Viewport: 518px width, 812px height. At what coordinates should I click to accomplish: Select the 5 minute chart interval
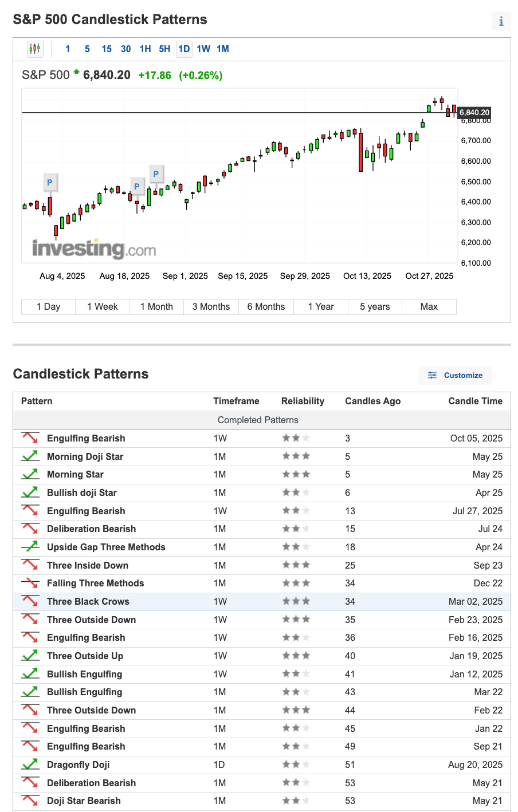(87, 49)
